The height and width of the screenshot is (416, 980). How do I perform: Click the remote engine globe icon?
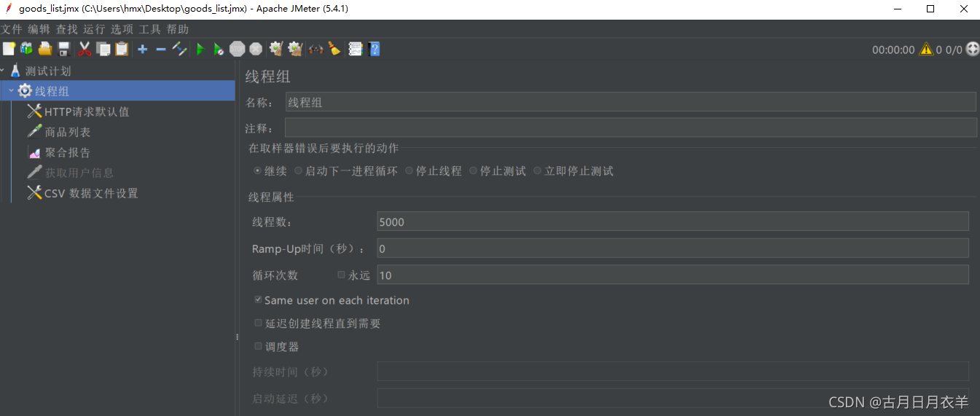972,50
